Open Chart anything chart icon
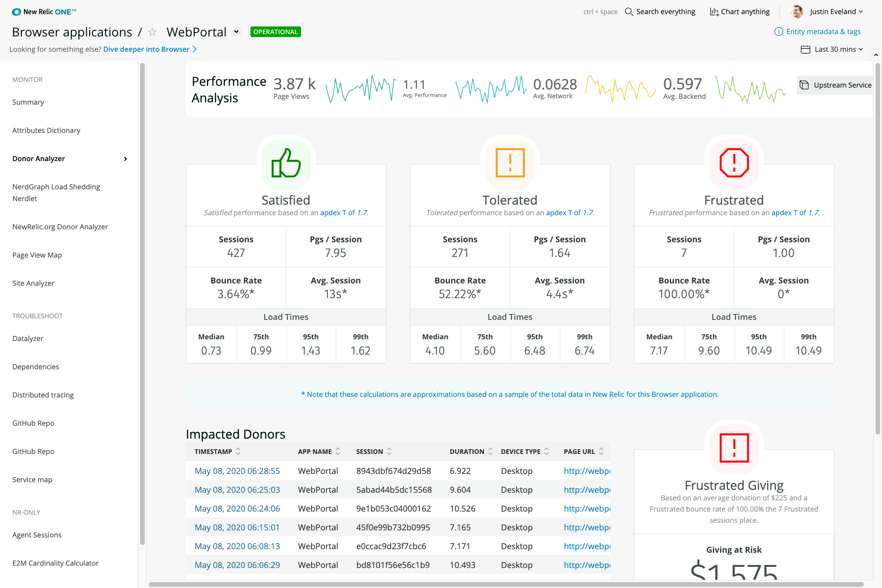Screen dimensions: 882x588 pos(714,12)
